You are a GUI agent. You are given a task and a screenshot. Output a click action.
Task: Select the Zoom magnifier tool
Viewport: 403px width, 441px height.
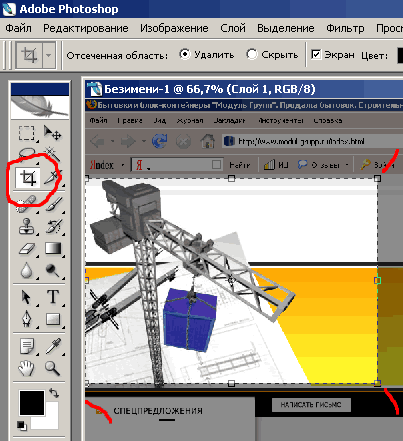(52, 368)
